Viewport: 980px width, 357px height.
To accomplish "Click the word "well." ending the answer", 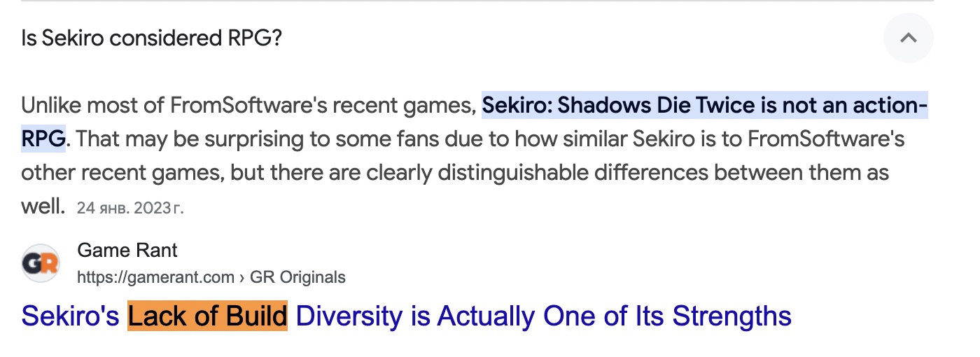I will pos(43,206).
